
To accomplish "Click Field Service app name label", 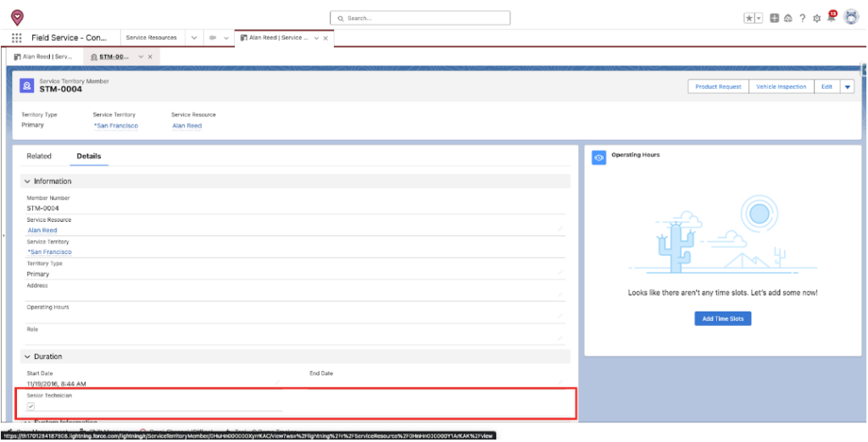I will tap(70, 37).
